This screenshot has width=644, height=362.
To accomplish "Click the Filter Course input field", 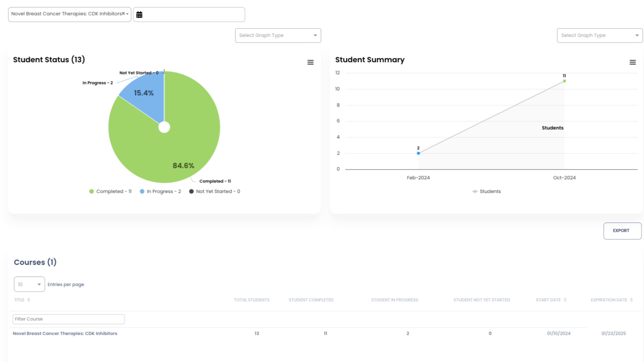I will [68, 319].
